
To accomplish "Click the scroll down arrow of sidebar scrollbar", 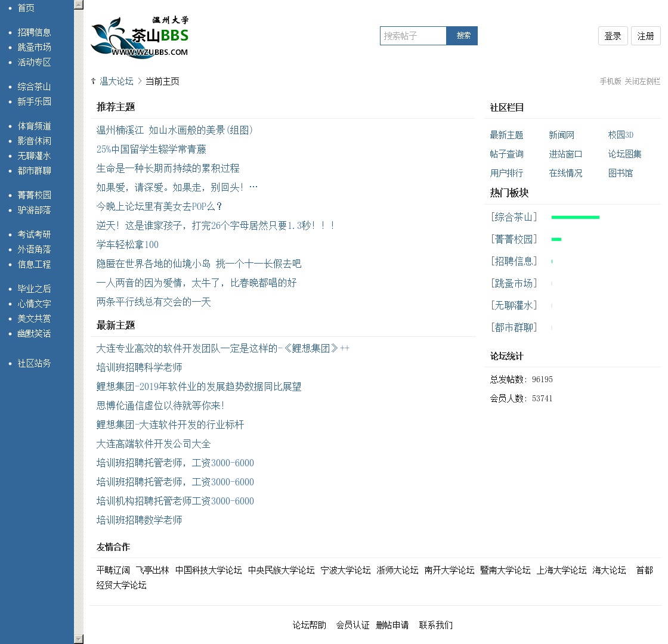I will 78,639.
